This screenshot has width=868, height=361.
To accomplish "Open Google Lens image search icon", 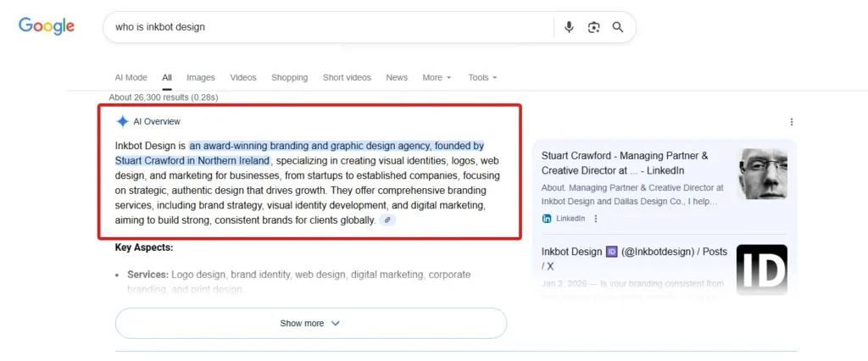I will 594,27.
